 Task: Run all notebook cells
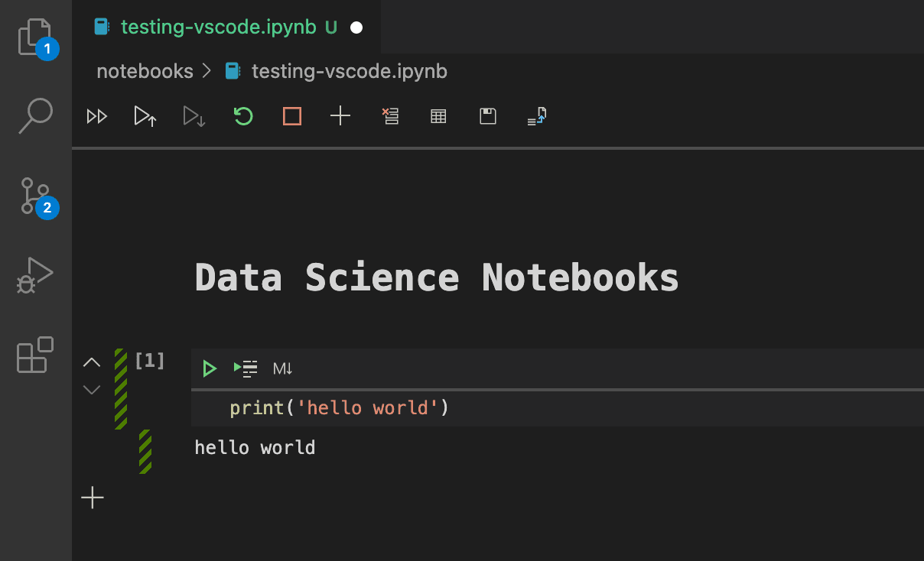coord(96,116)
